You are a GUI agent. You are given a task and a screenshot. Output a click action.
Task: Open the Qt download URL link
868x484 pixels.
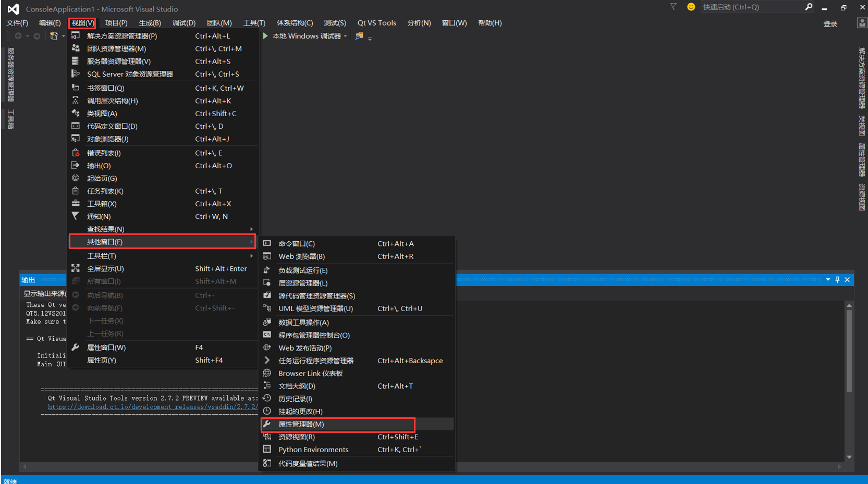pos(153,407)
